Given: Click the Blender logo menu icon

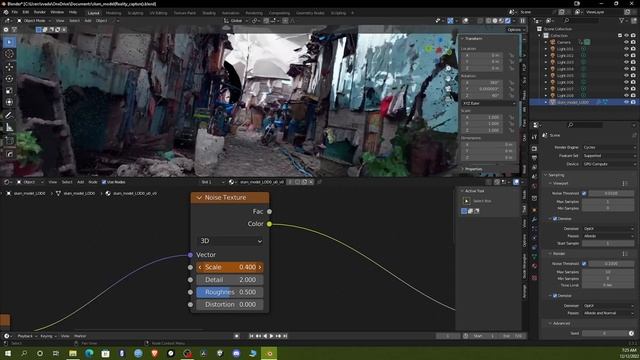Looking at the screenshot, I should (x=6, y=13).
